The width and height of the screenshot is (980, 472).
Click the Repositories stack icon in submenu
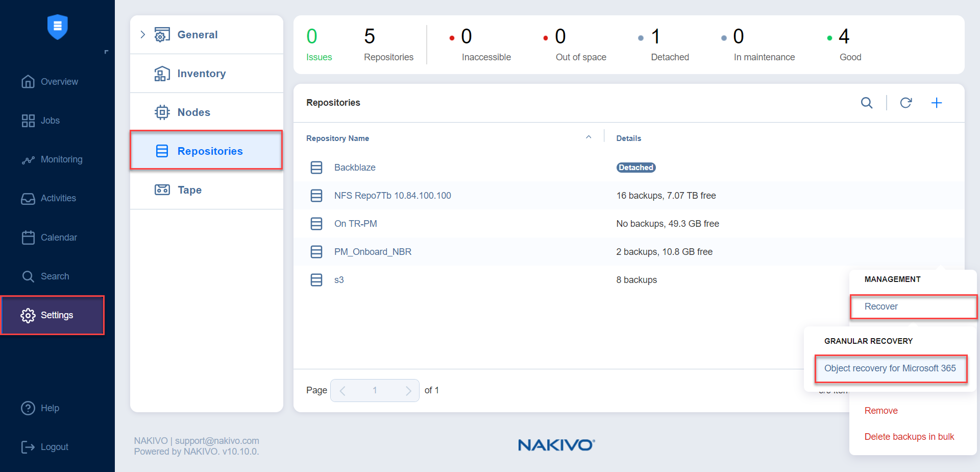click(162, 151)
